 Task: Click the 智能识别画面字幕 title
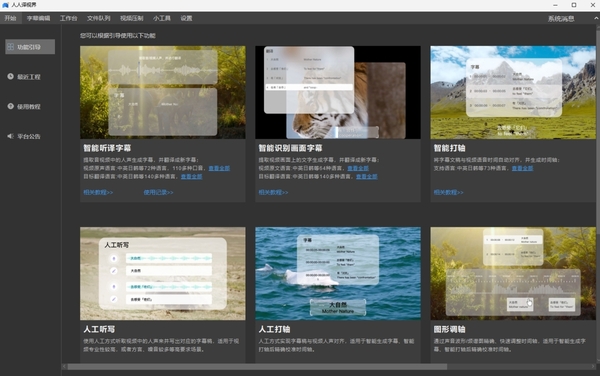[290, 148]
